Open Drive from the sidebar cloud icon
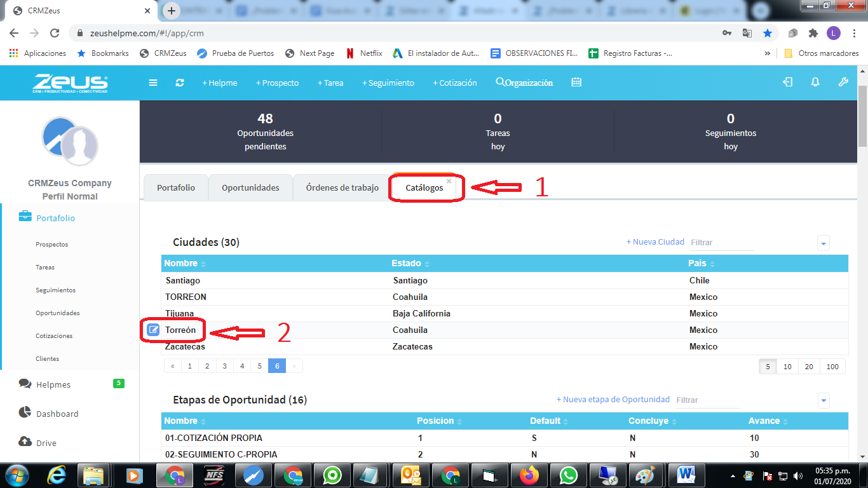This screenshot has width=868, height=488. point(25,442)
